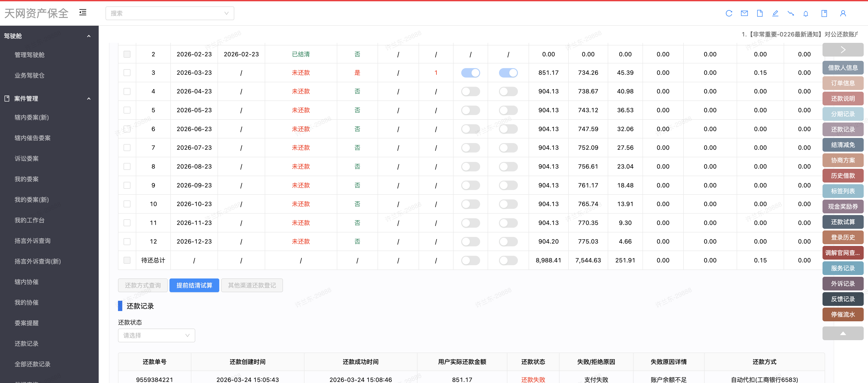Open 我的工作台 in sidebar menu
The height and width of the screenshot is (383, 868).
point(30,220)
